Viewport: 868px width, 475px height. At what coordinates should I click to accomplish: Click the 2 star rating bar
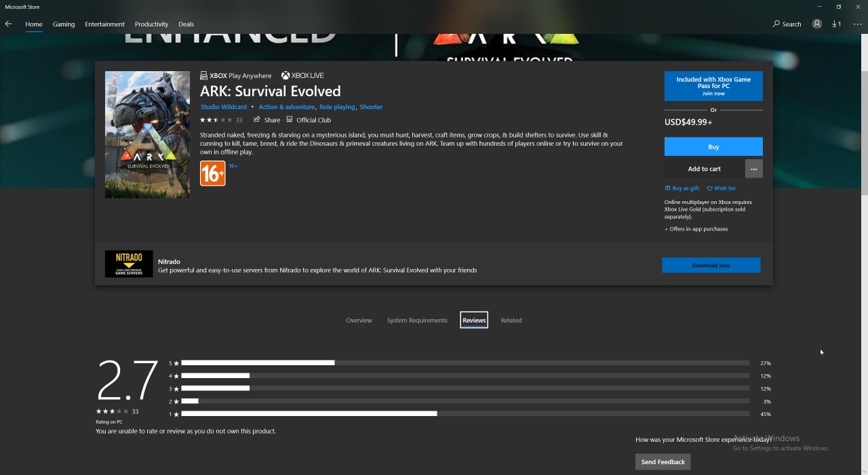[465, 401]
